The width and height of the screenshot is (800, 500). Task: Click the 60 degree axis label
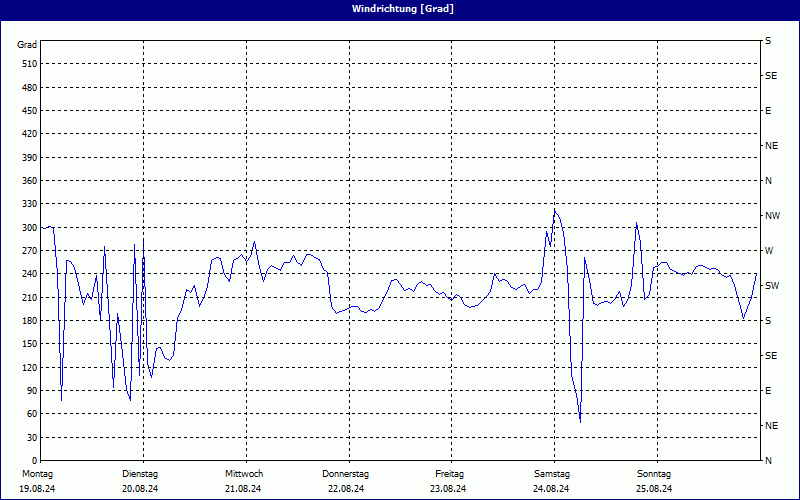click(32, 414)
